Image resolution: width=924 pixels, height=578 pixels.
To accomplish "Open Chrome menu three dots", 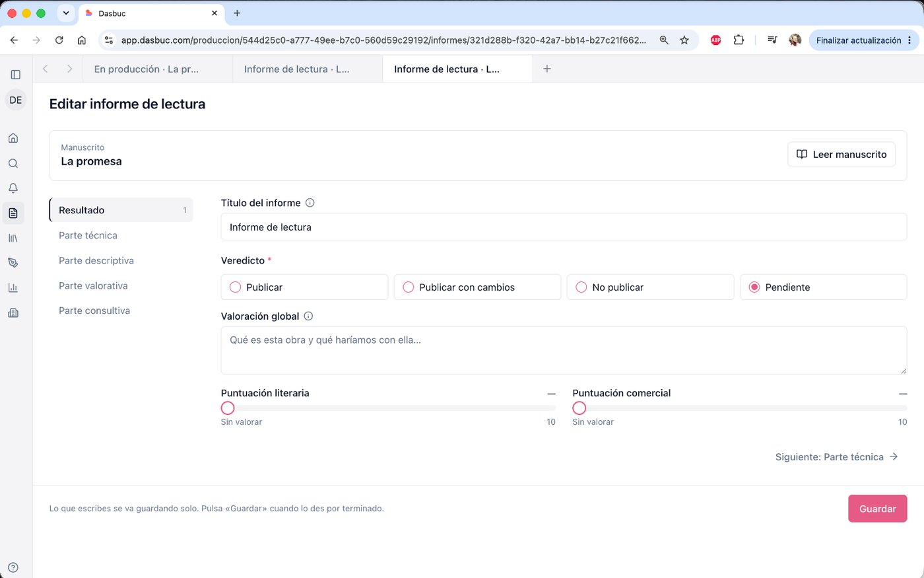I will pos(909,40).
